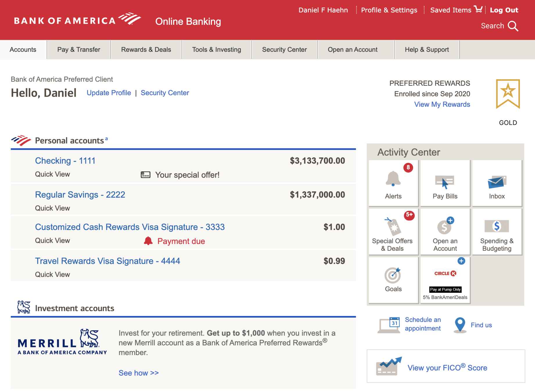Open Special Offers & Deals tile
Screen dimensions: 535x392
(x=393, y=232)
